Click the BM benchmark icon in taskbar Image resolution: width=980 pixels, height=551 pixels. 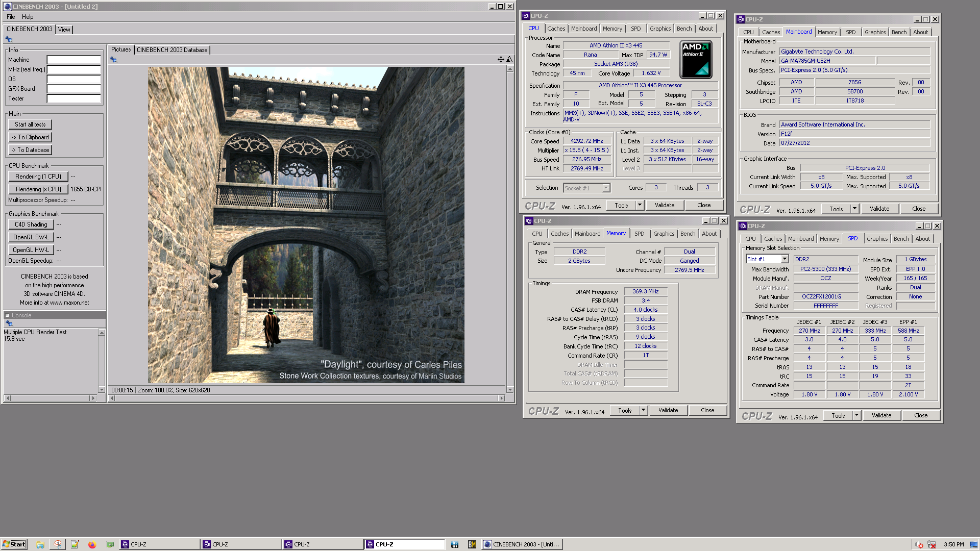[x=472, y=544]
